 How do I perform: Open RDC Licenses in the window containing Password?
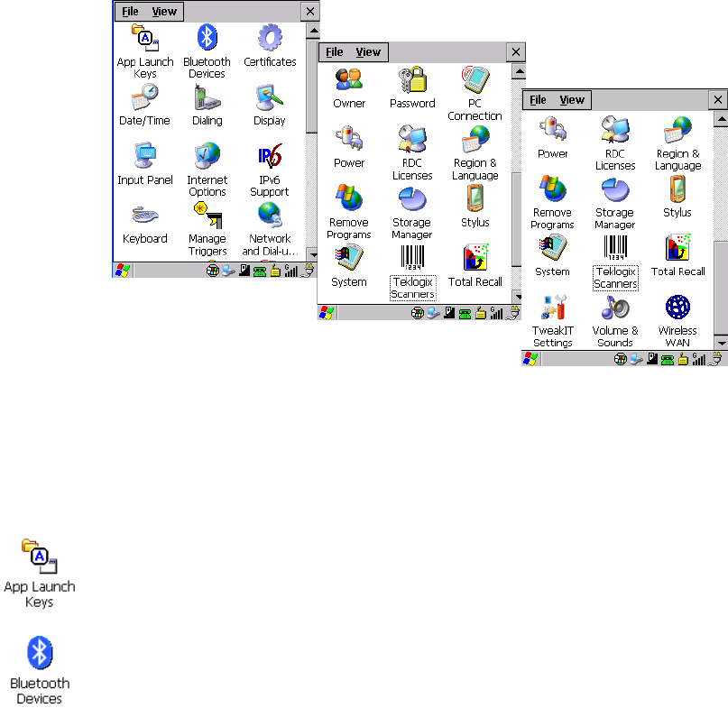pyautogui.click(x=412, y=153)
